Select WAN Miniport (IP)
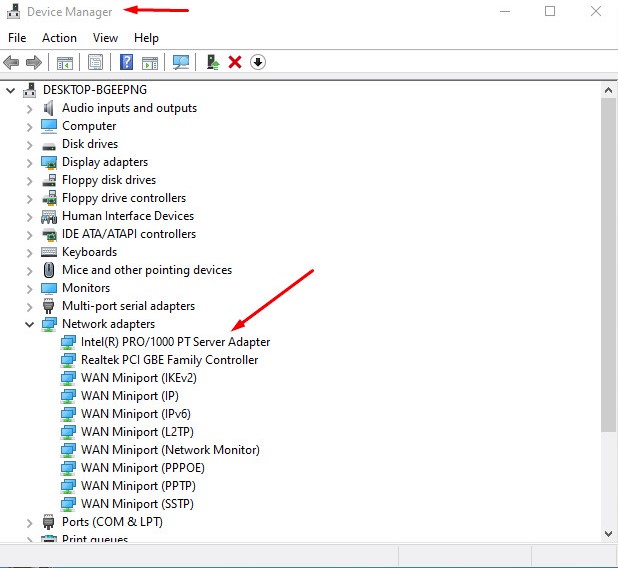 (x=130, y=396)
